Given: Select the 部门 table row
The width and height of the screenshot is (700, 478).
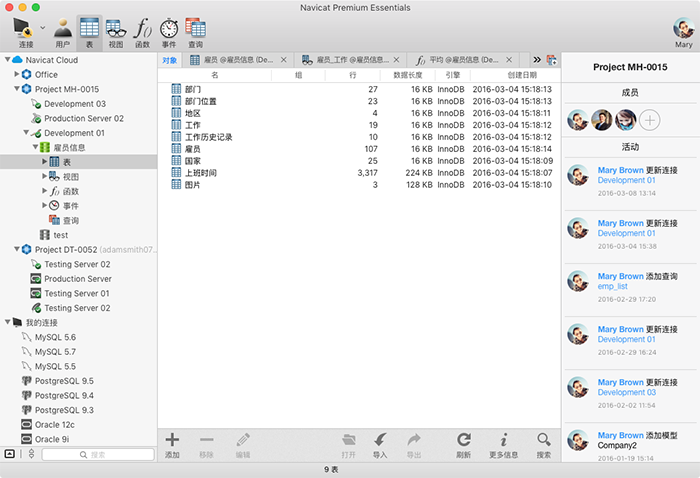Looking at the screenshot, I should (359, 89).
